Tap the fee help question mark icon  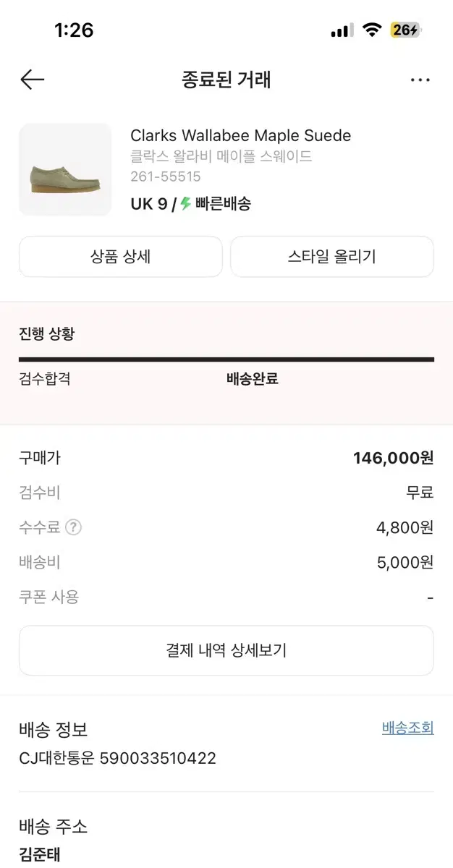pos(73,527)
